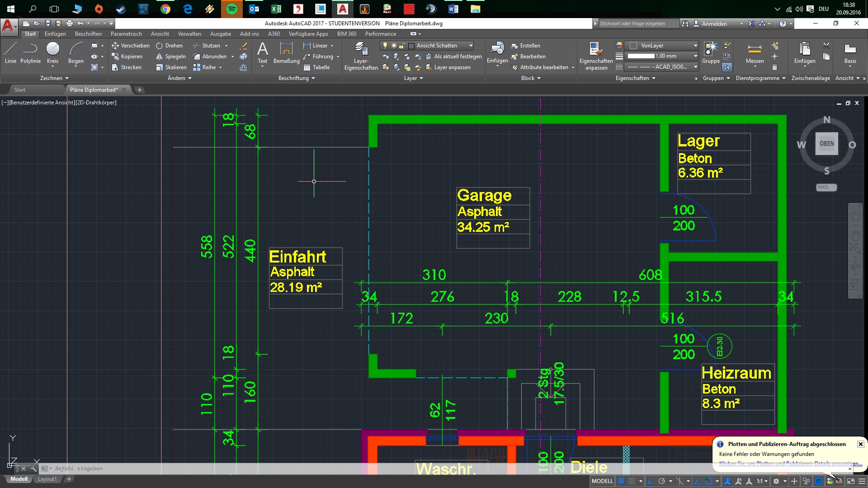Click the Skalieren scale tool

[x=171, y=67]
